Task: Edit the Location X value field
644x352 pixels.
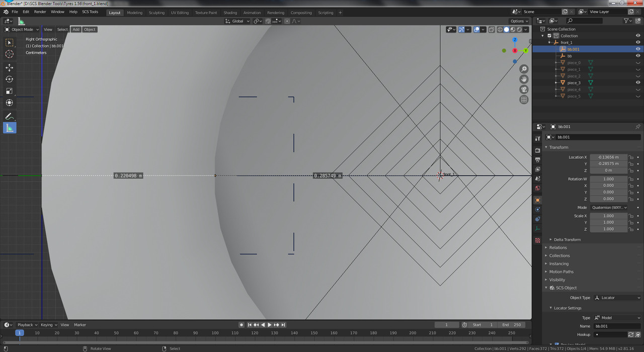Action: click(609, 157)
